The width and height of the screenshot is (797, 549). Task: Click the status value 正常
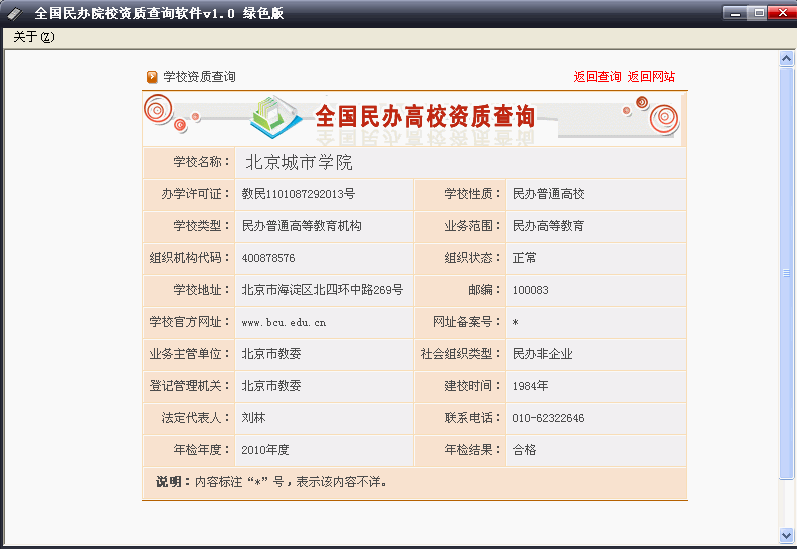tap(524, 258)
